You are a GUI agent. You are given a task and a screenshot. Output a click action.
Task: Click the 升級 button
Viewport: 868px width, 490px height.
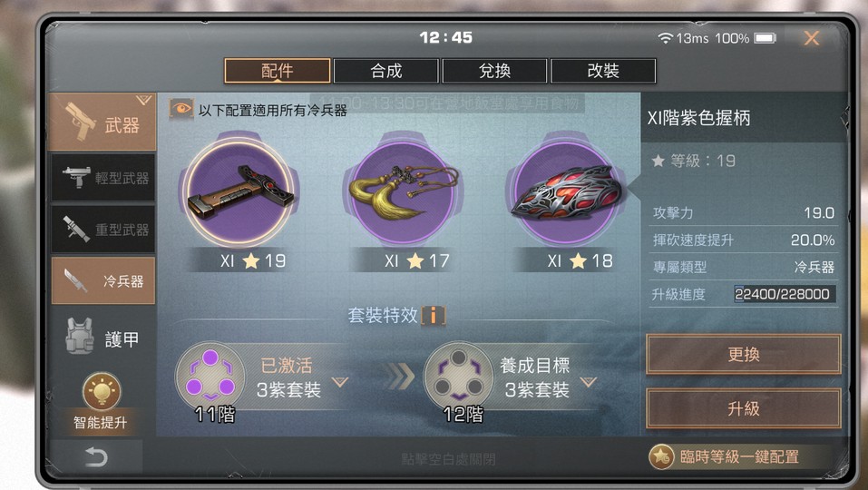pos(744,408)
